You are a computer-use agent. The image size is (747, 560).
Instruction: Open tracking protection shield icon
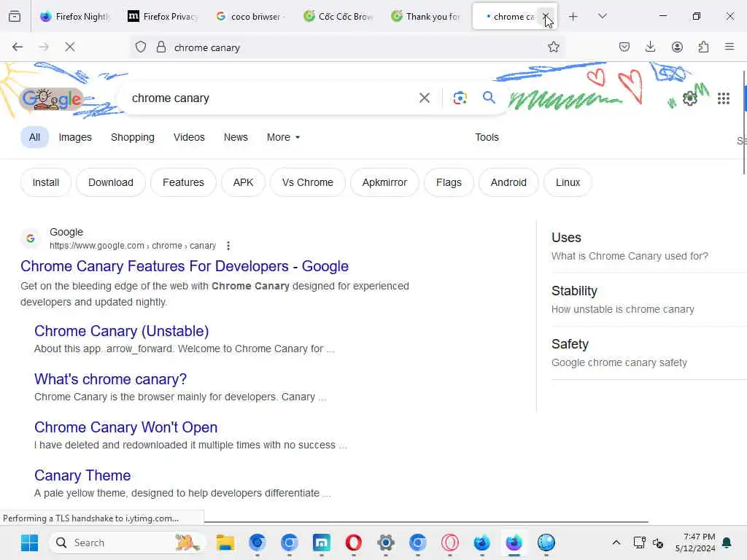tap(141, 47)
